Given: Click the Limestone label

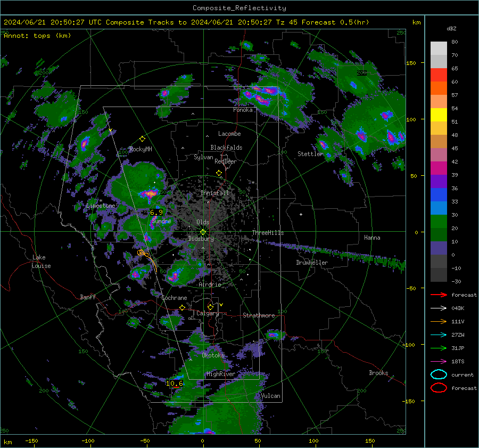Looking at the screenshot, I should pos(101,206).
